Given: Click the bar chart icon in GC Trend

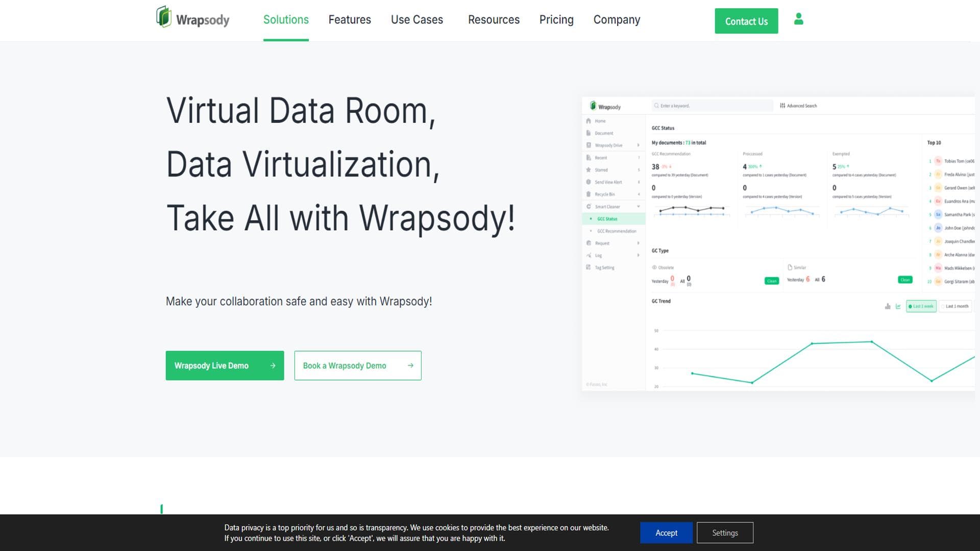Looking at the screenshot, I should 888,306.
